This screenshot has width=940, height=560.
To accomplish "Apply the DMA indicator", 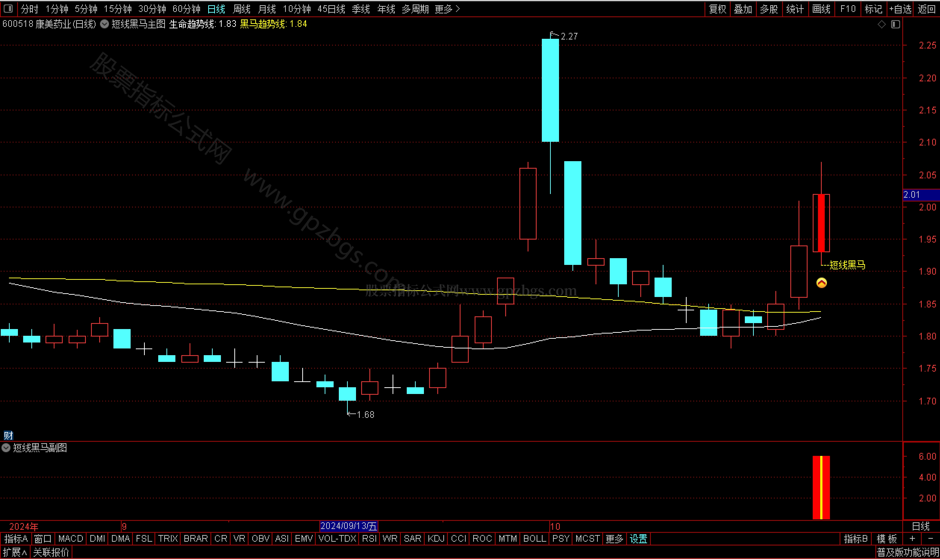I will (x=121, y=539).
